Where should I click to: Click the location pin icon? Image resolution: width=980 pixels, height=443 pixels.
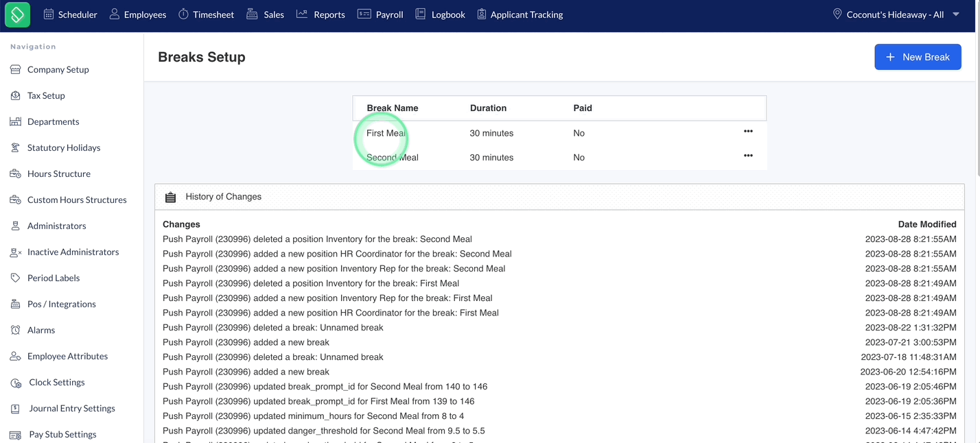pos(837,14)
